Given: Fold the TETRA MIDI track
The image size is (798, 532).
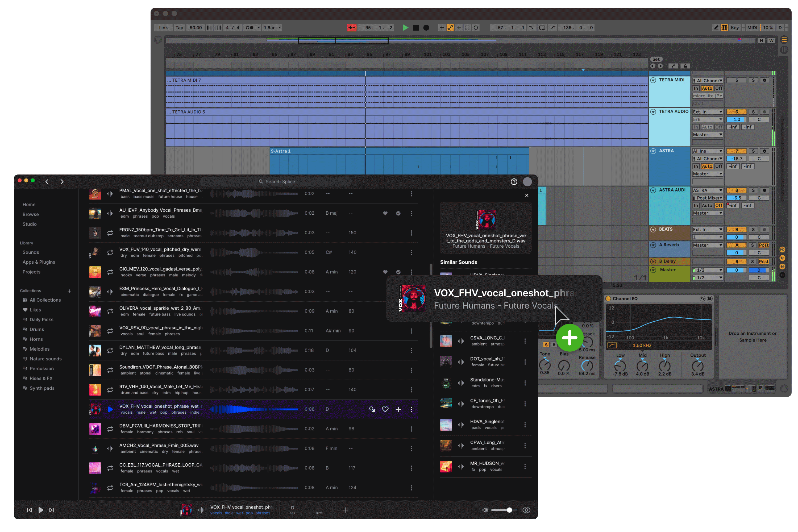Looking at the screenshot, I should (653, 80).
